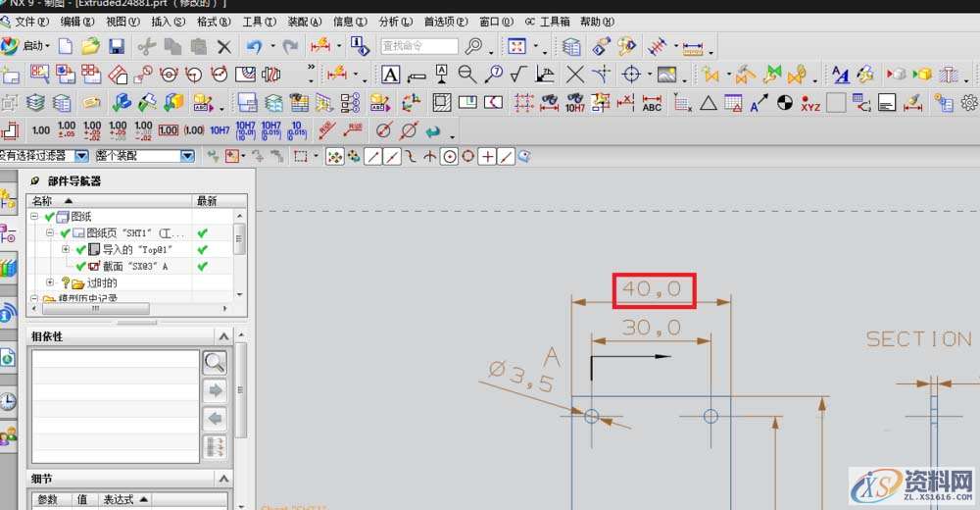The image size is (980, 510).
Task: Select the Note text 'A' tool
Action: (x=390, y=75)
